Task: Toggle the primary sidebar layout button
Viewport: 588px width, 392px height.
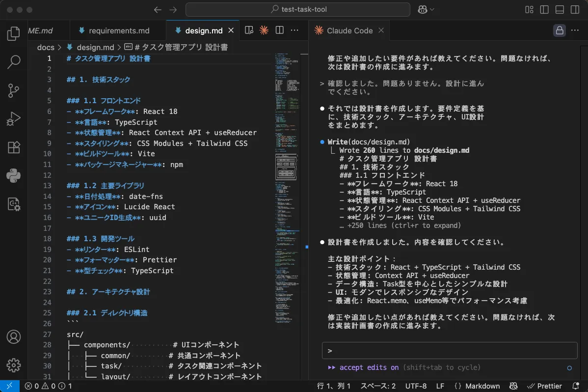Action: click(544, 10)
